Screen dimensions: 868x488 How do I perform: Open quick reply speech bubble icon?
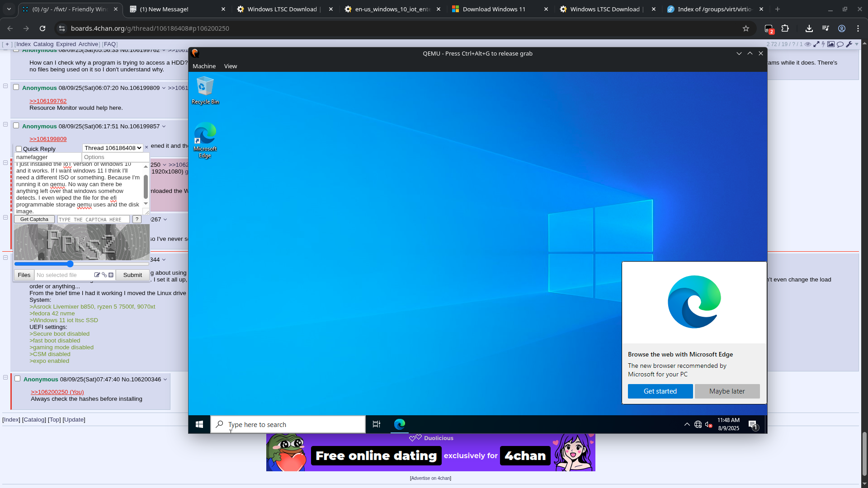[x=840, y=44]
